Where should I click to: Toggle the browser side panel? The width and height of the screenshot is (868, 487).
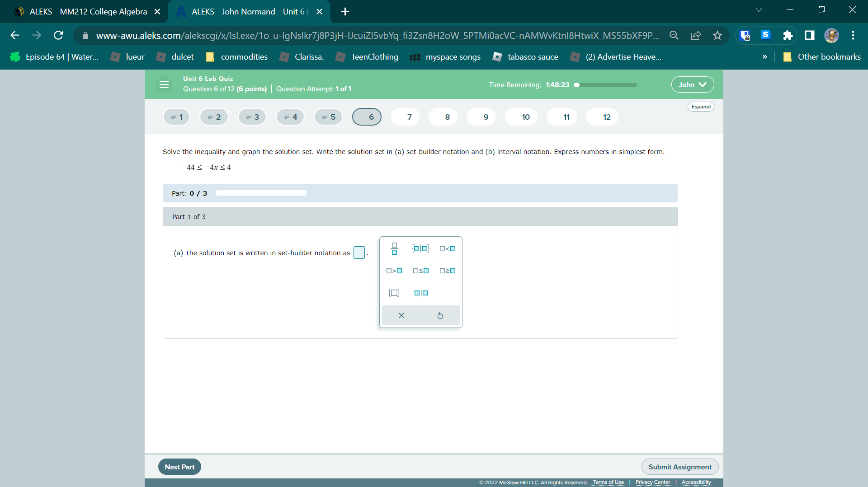809,35
